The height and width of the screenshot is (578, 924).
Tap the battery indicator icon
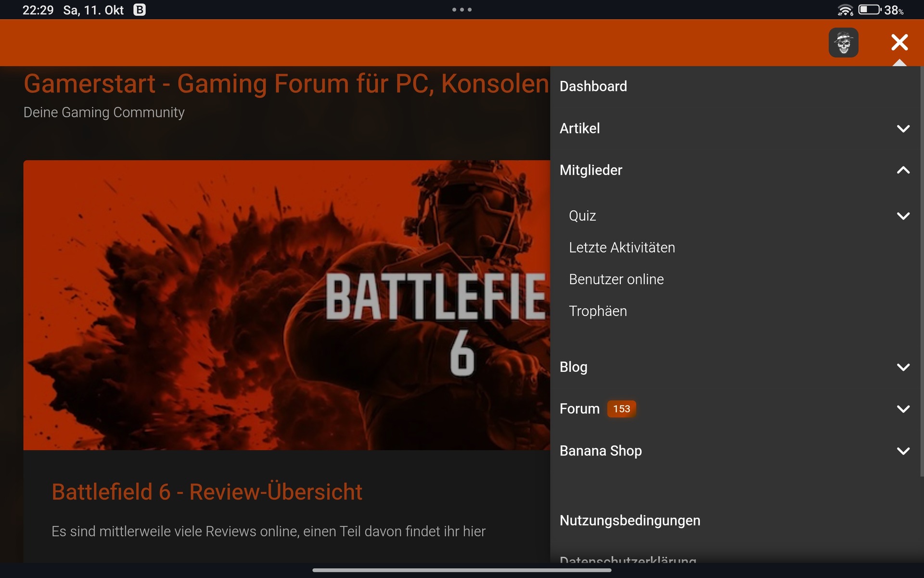[869, 10]
